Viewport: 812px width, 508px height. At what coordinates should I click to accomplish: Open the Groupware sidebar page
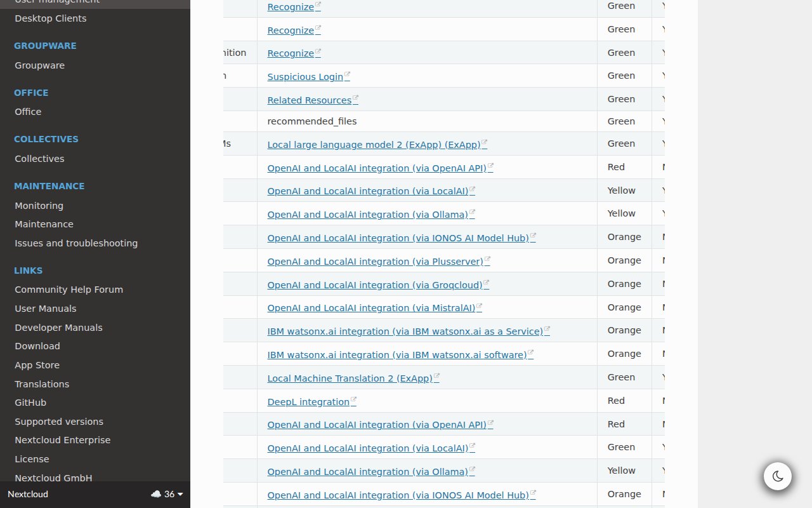(39, 65)
